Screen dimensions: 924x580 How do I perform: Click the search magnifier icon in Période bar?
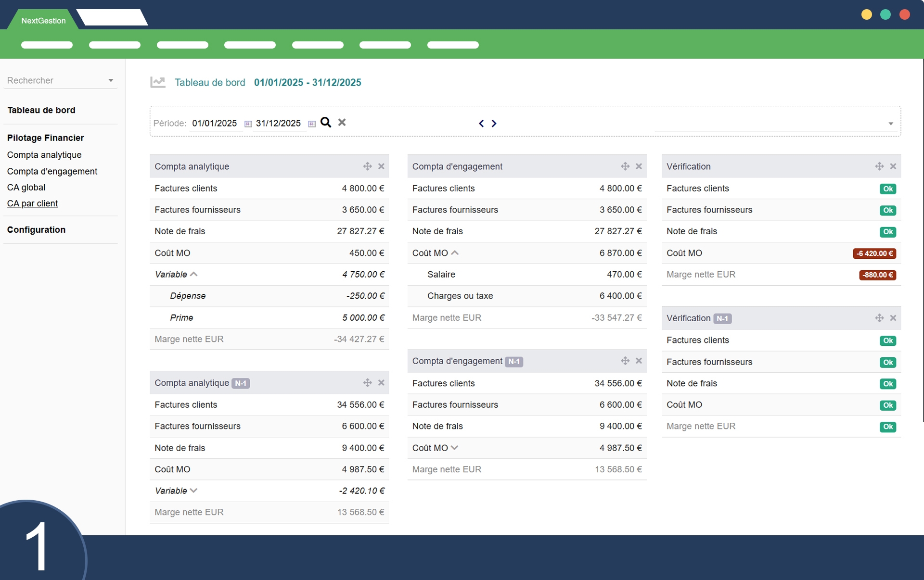[x=326, y=123]
